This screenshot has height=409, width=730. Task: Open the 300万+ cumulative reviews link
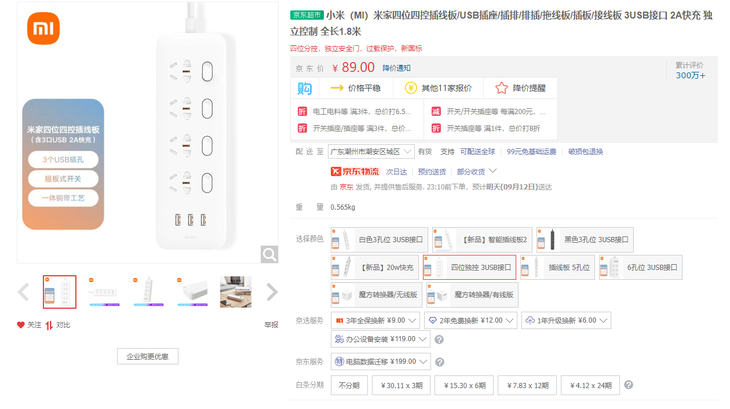(x=690, y=75)
